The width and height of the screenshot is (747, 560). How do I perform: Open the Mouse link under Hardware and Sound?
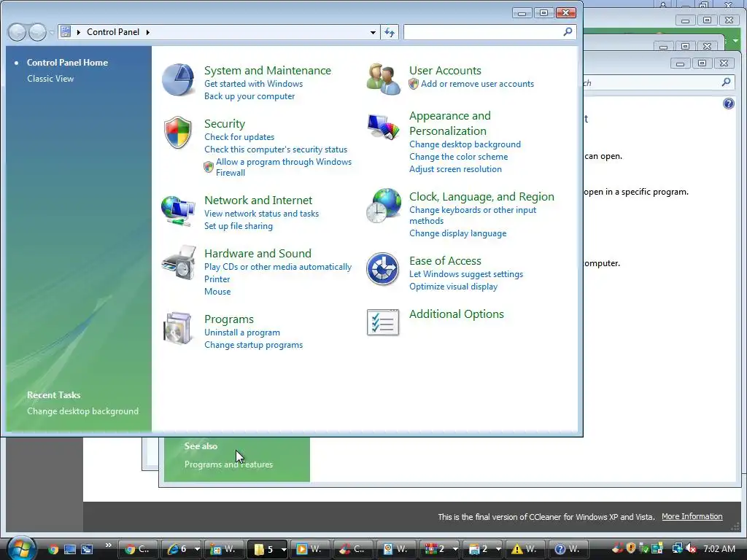[217, 292]
